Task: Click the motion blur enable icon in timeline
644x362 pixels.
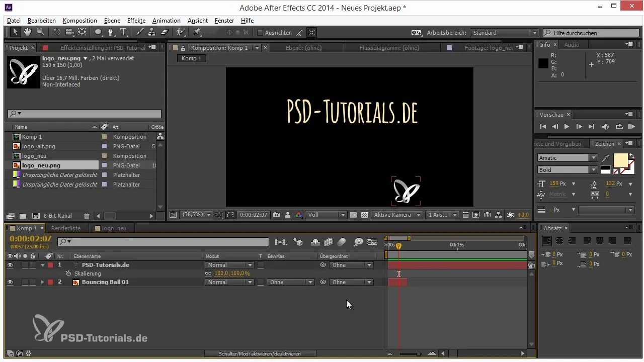Action: (342, 242)
